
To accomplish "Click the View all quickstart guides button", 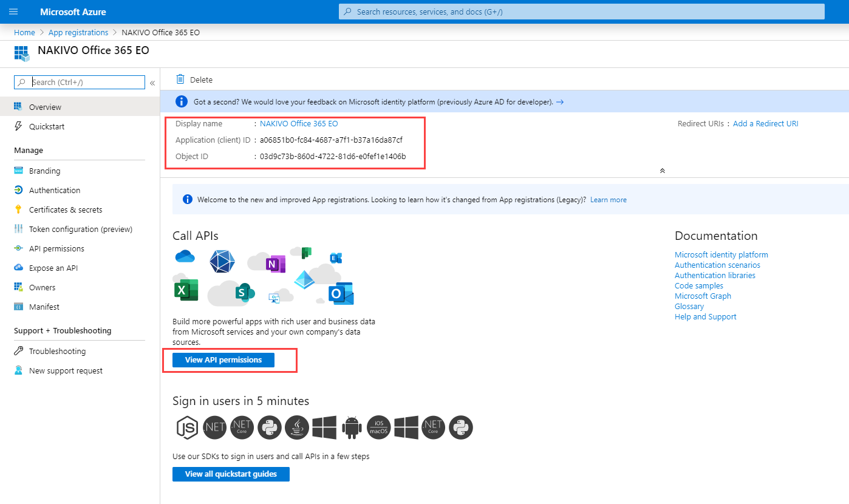I will 231,474.
